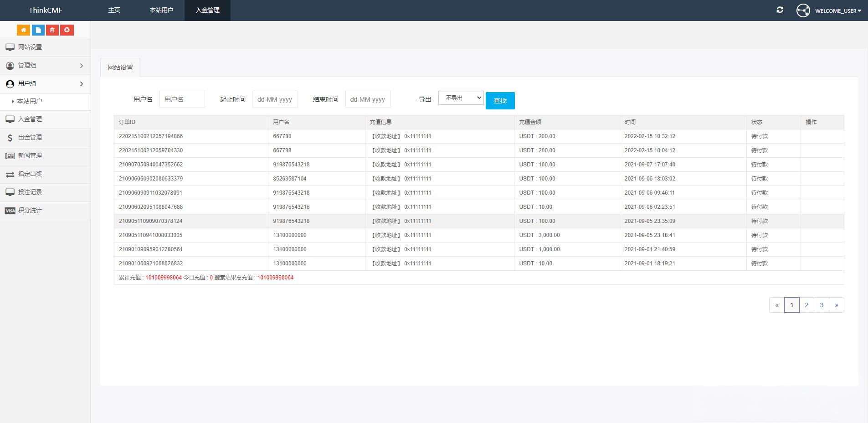
Task: Click the newspaper icon beside 新闻管理
Action: click(x=10, y=156)
